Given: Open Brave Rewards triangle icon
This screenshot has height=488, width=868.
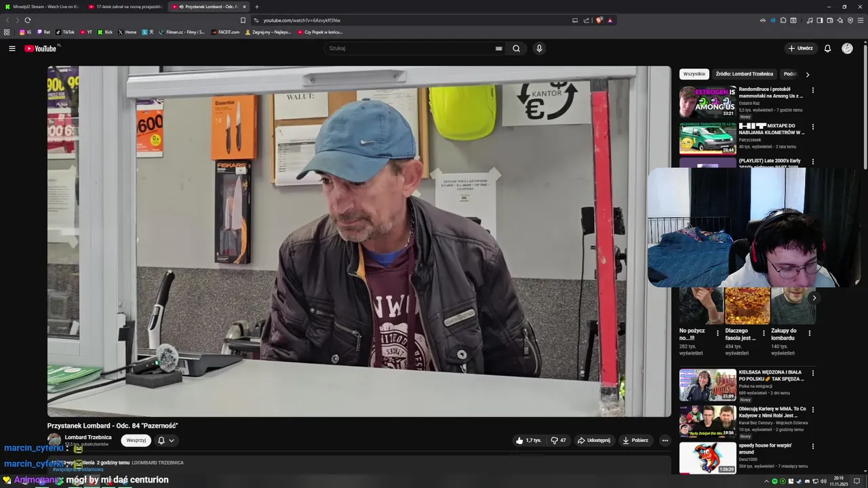Looking at the screenshot, I should [610, 20].
